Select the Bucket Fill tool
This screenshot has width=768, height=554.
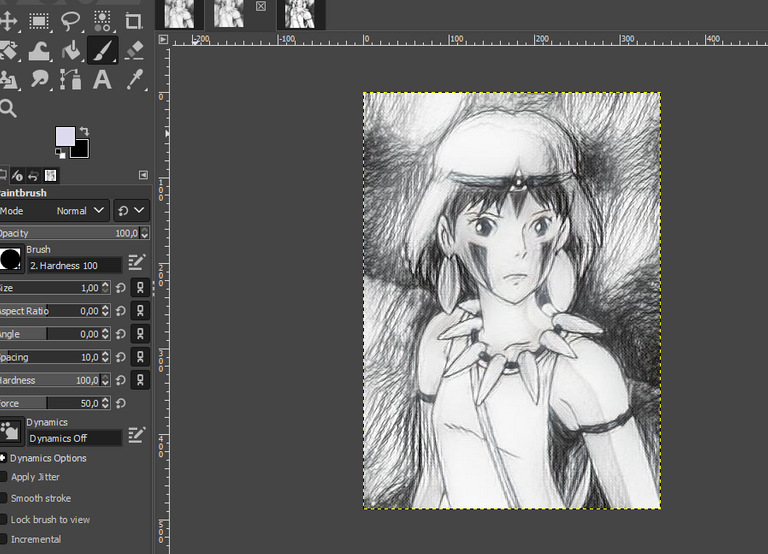tap(71, 50)
